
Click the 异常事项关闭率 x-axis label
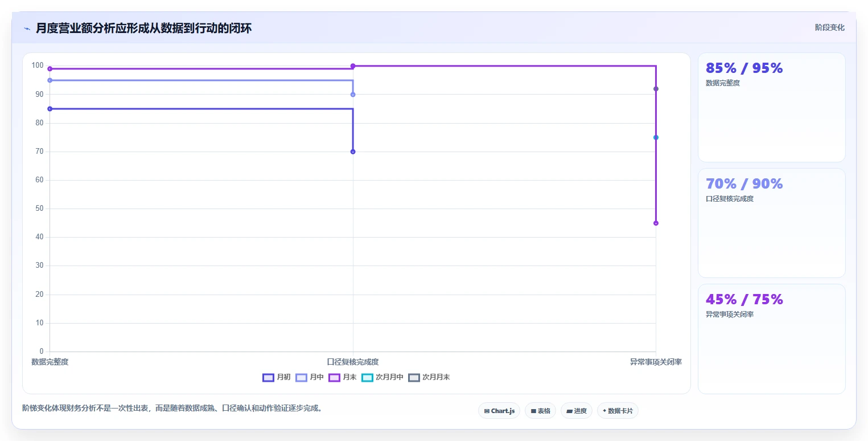pos(656,362)
